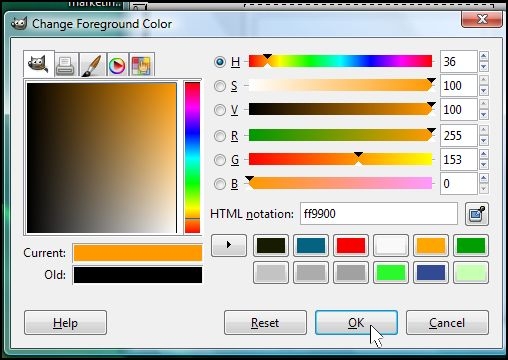The image size is (508, 360).
Task: Select the R red radio button
Action: tap(220, 136)
